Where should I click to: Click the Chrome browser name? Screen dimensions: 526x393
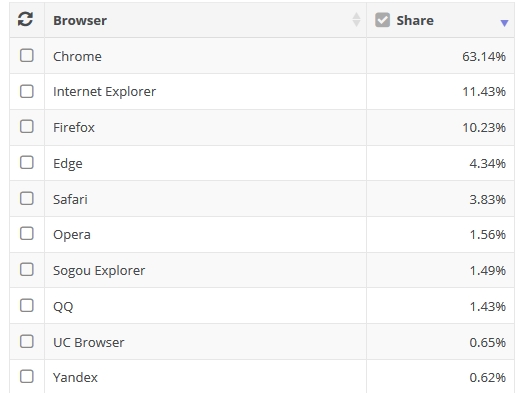click(x=77, y=56)
